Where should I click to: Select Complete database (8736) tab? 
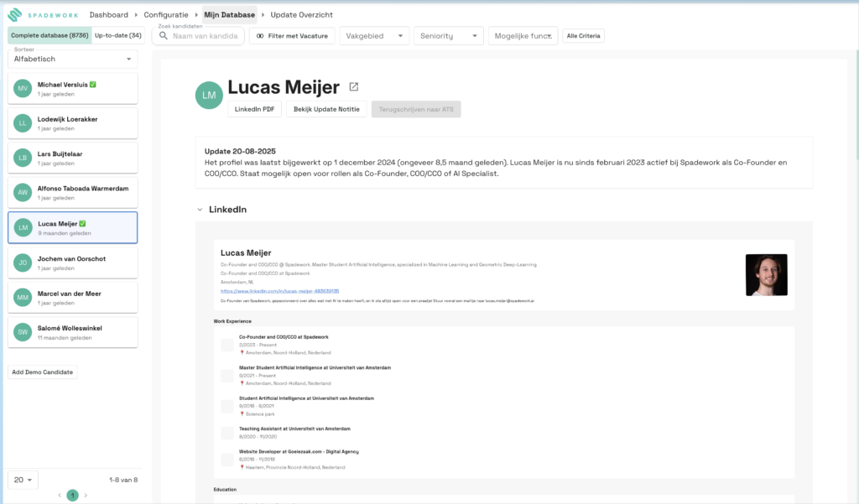coord(49,35)
